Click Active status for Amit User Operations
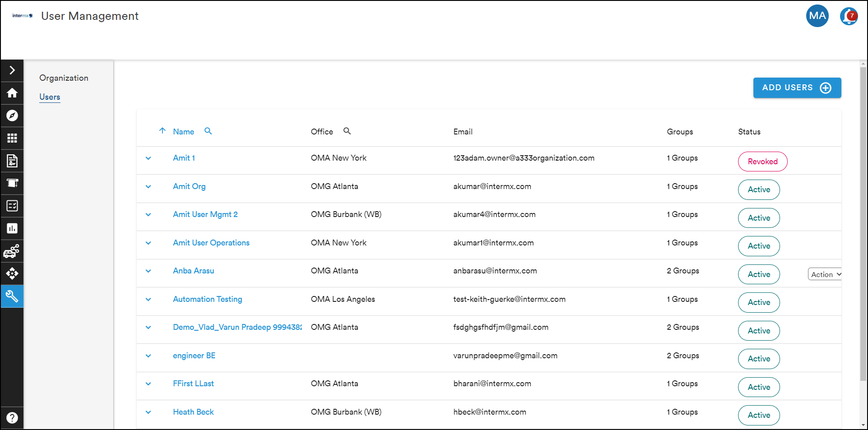The width and height of the screenshot is (868, 430). click(759, 246)
